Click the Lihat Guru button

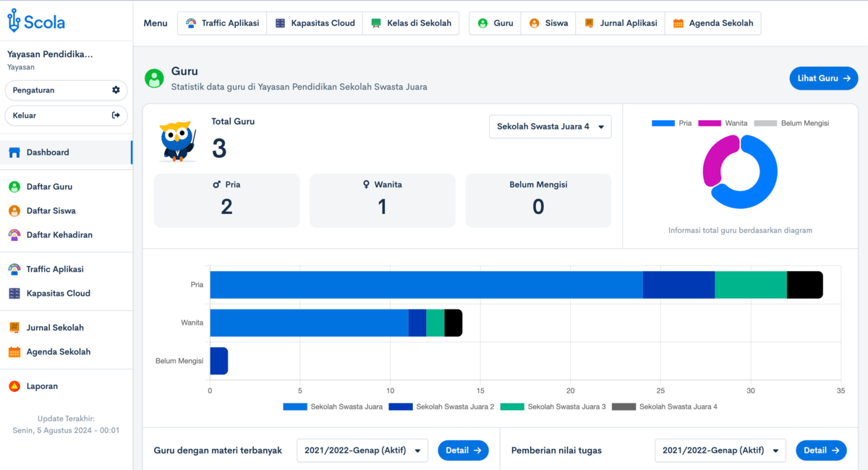[823, 78]
